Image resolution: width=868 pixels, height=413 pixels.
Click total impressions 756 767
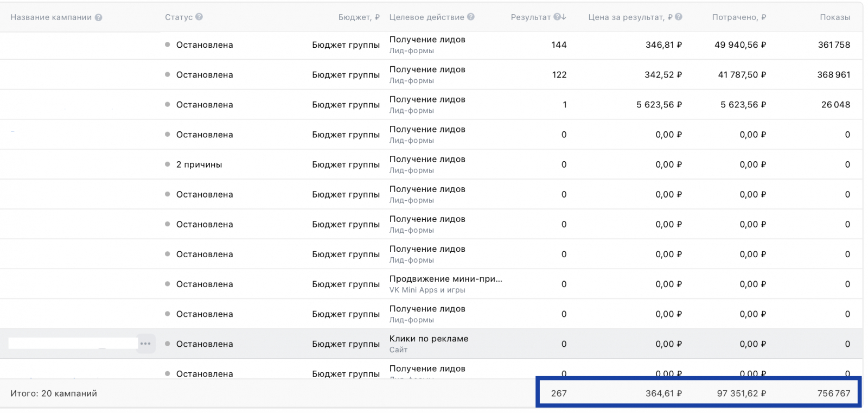pyautogui.click(x=833, y=393)
